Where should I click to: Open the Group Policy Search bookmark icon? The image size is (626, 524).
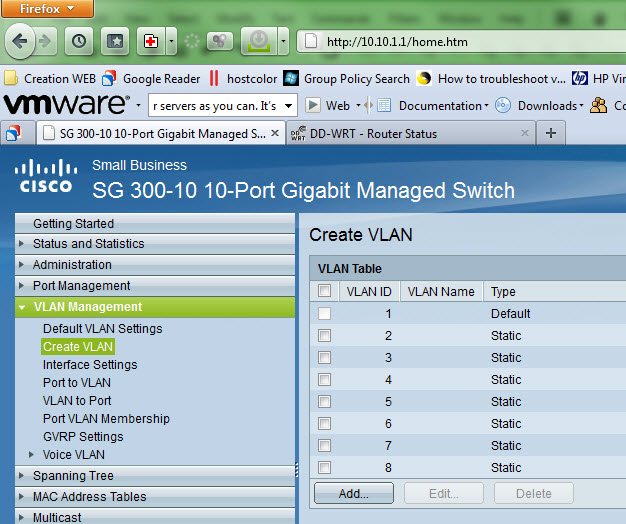coord(291,78)
